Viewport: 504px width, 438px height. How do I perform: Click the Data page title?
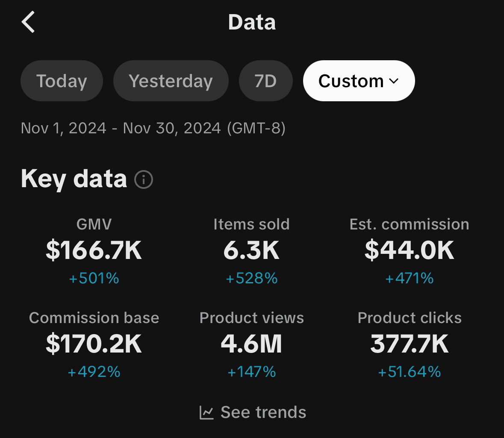pos(252,22)
